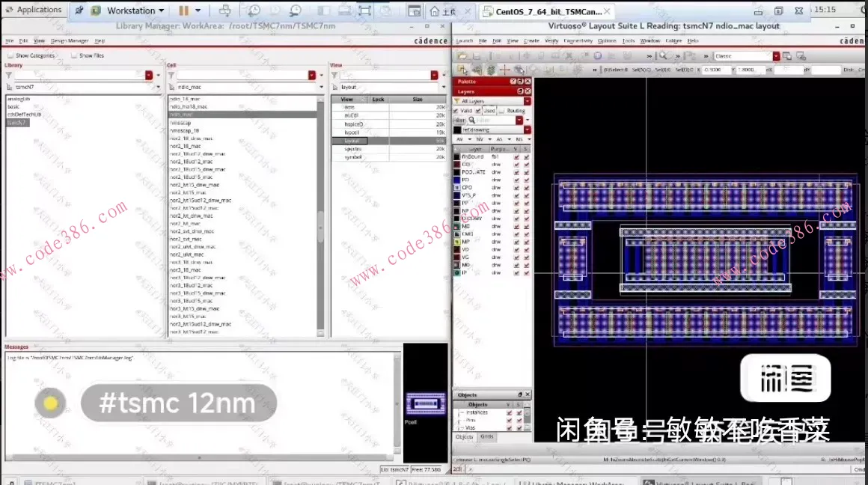Click the crosshair ruler icon in Virtuoso toolbar
Image resolution: width=868 pixels, height=485 pixels.
tap(505, 70)
